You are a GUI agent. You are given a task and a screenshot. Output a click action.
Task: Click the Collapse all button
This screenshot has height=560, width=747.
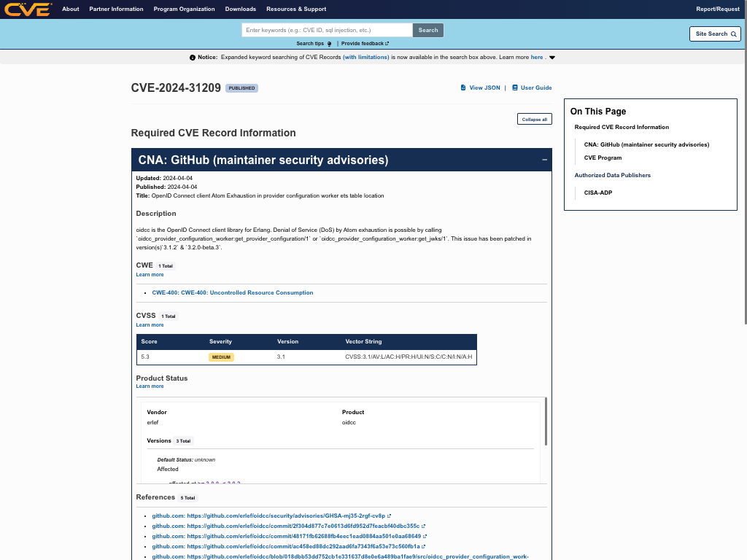tap(535, 119)
